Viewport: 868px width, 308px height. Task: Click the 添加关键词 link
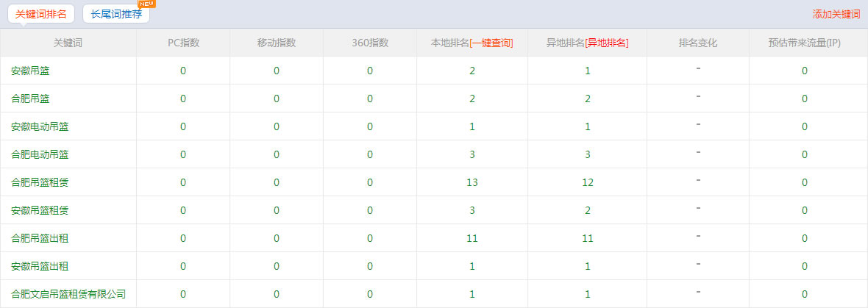[836, 15]
